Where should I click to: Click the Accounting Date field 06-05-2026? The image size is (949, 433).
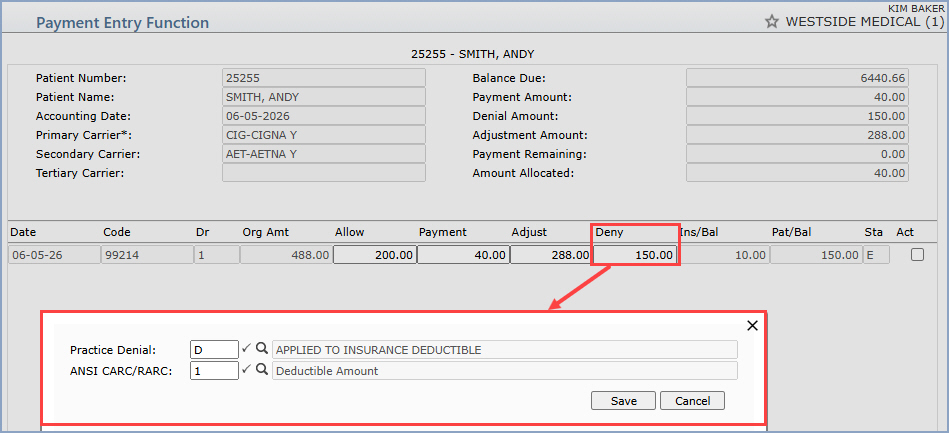pyautogui.click(x=324, y=116)
